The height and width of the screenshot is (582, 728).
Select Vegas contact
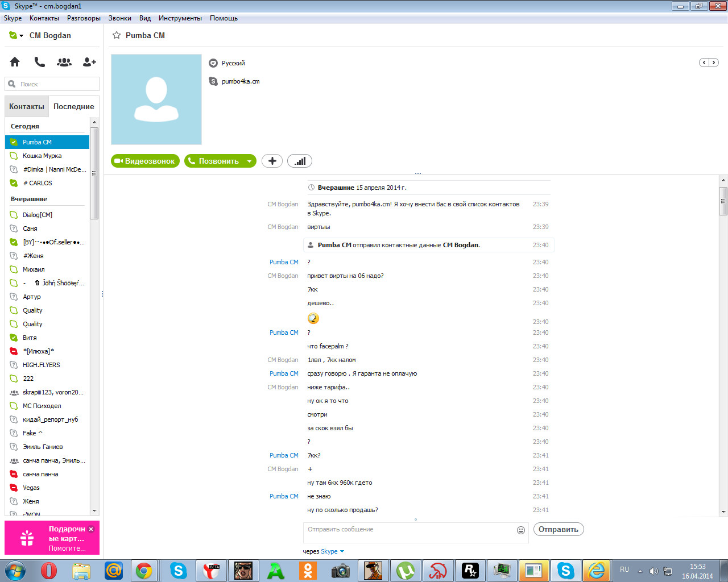(x=47, y=488)
